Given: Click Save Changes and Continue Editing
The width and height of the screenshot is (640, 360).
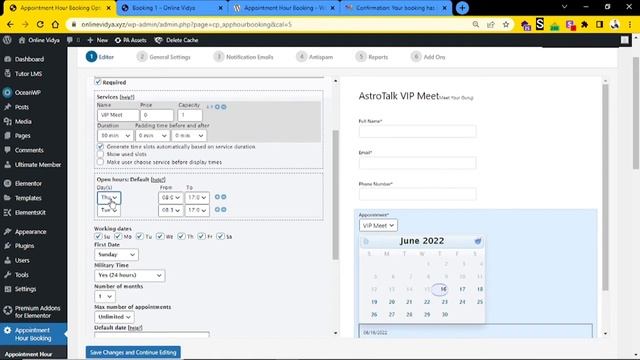Looking at the screenshot, I should pyautogui.click(x=133, y=352).
